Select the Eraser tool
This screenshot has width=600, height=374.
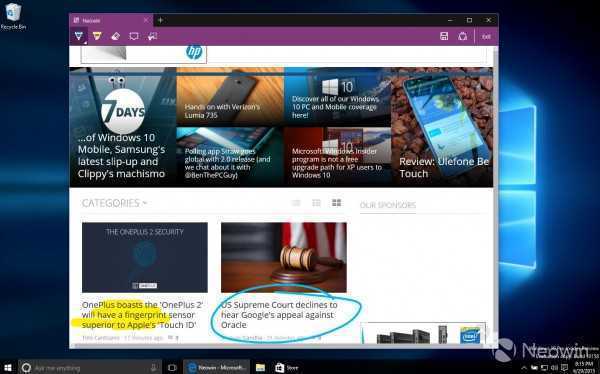116,36
